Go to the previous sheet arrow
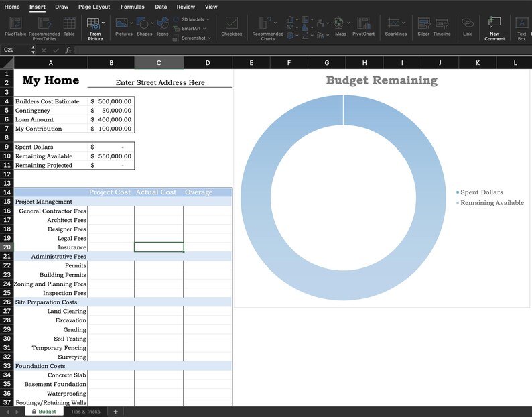 point(7,412)
